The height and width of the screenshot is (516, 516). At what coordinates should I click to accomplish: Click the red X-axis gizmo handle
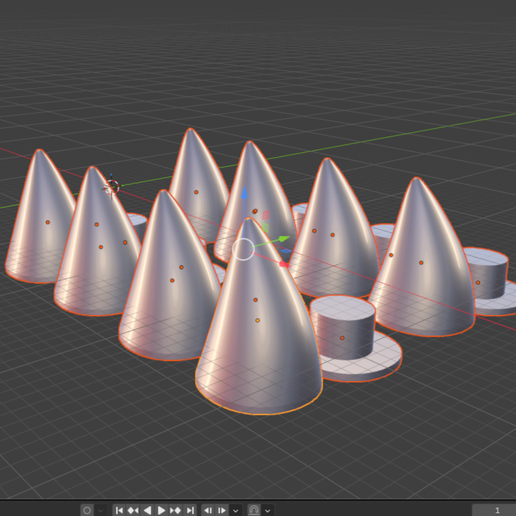(x=284, y=264)
